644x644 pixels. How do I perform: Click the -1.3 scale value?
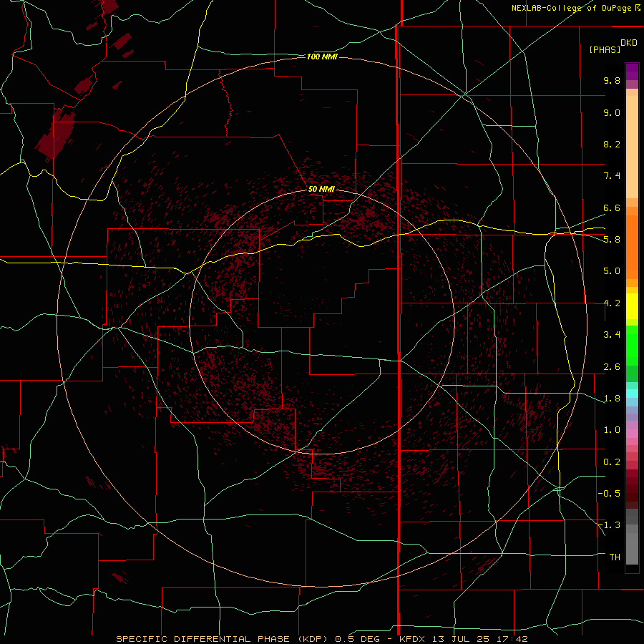[x=609, y=525]
